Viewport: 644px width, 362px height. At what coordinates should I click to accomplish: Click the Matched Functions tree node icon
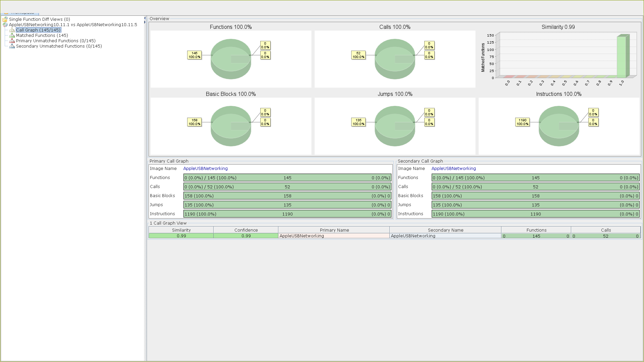[12, 36]
